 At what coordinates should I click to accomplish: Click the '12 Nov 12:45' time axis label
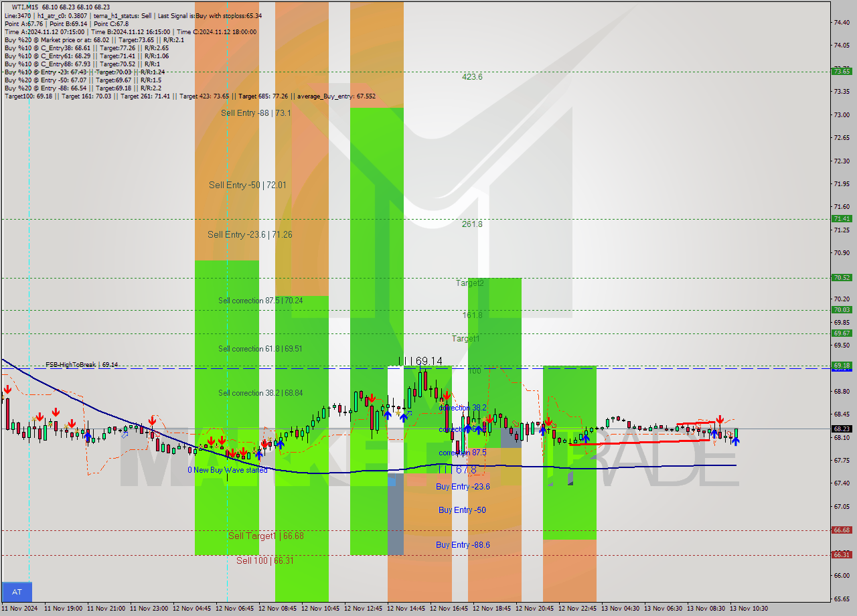coord(363,609)
